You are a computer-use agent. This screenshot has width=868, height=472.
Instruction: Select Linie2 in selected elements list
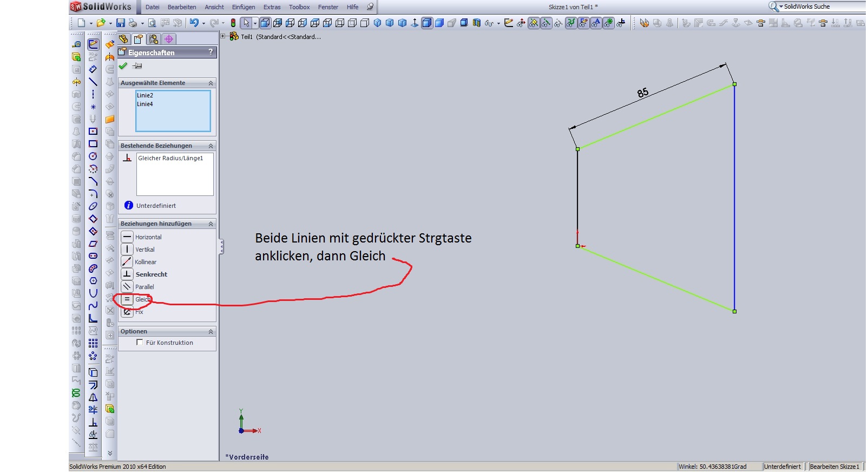[145, 95]
